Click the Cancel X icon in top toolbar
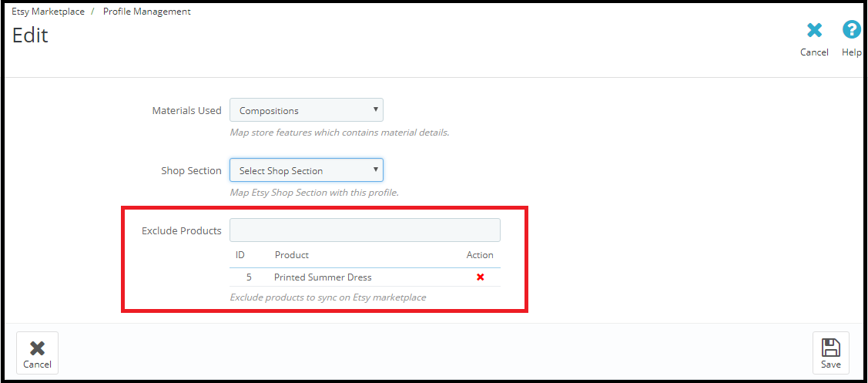868x383 pixels. click(814, 31)
